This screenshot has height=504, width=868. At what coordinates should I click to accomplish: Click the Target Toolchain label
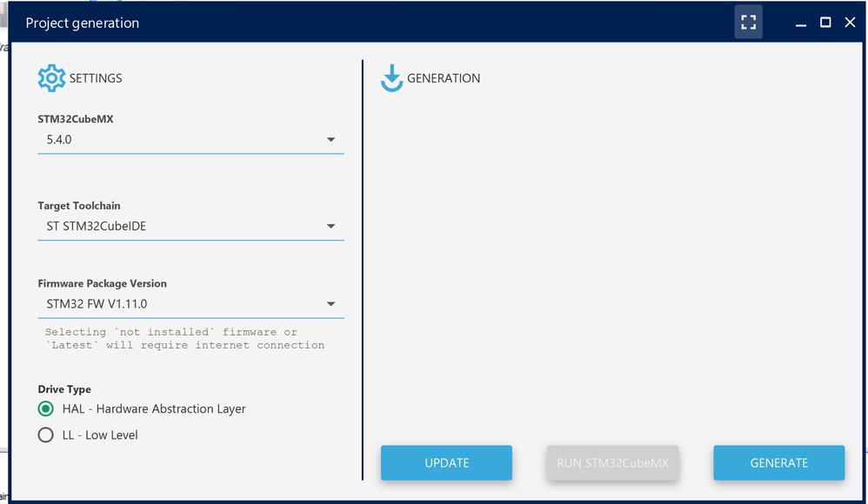(79, 206)
